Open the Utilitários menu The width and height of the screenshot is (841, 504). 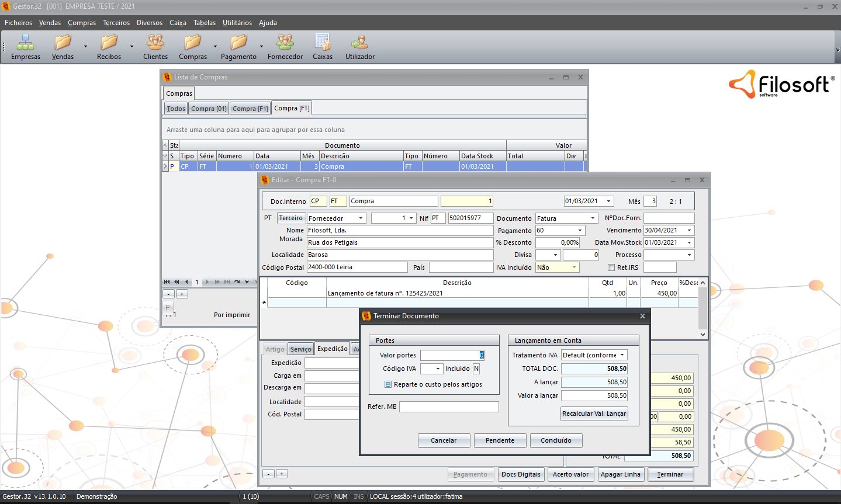click(x=237, y=23)
